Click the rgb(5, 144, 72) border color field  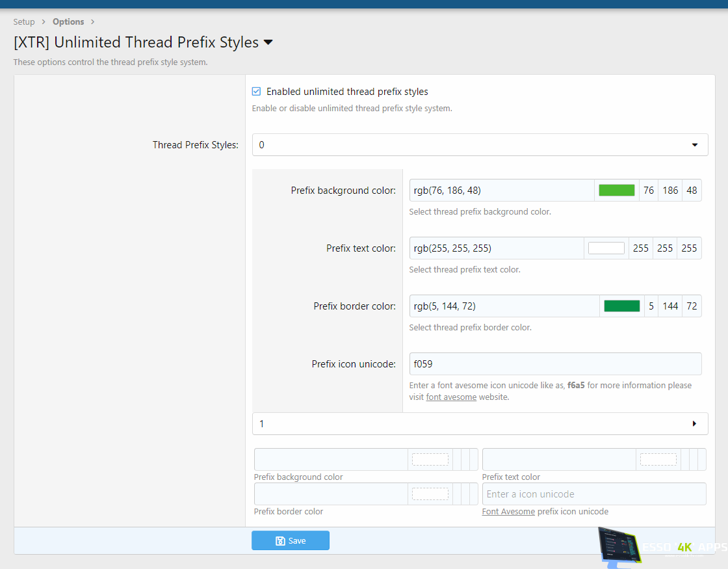point(504,306)
